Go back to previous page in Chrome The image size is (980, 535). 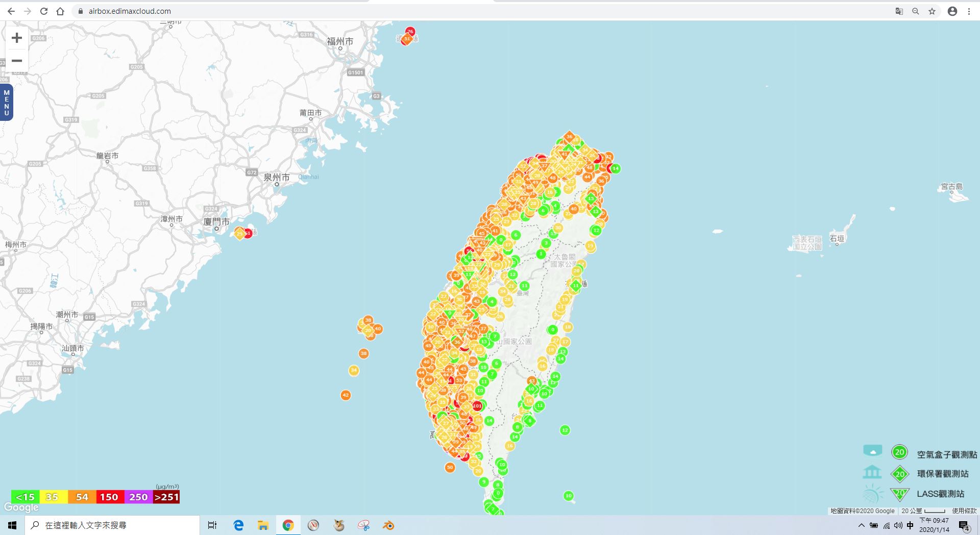click(x=11, y=11)
